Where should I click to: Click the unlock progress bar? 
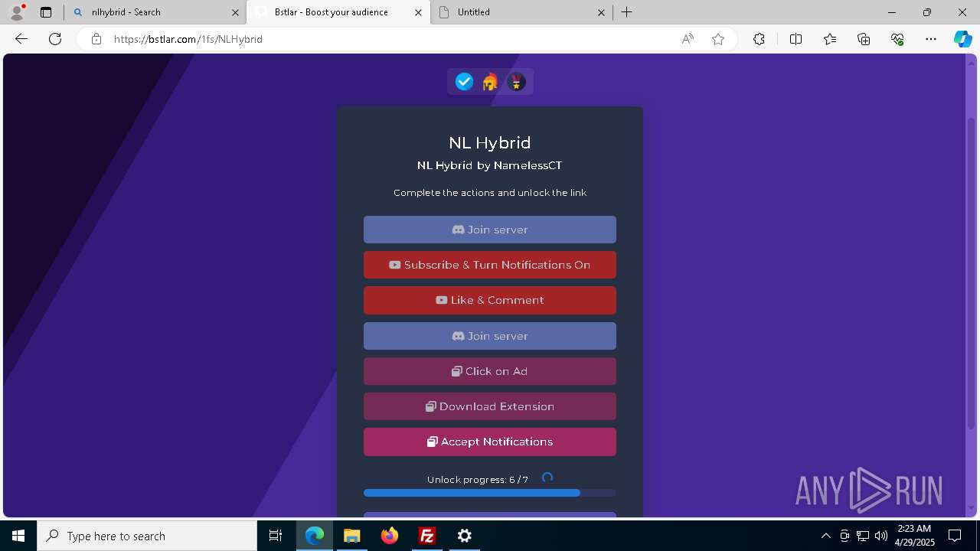490,493
